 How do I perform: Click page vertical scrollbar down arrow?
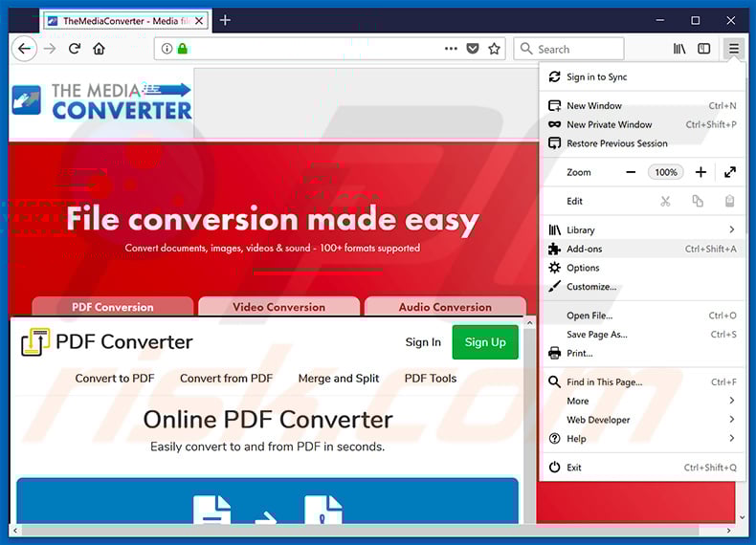pyautogui.click(x=743, y=517)
